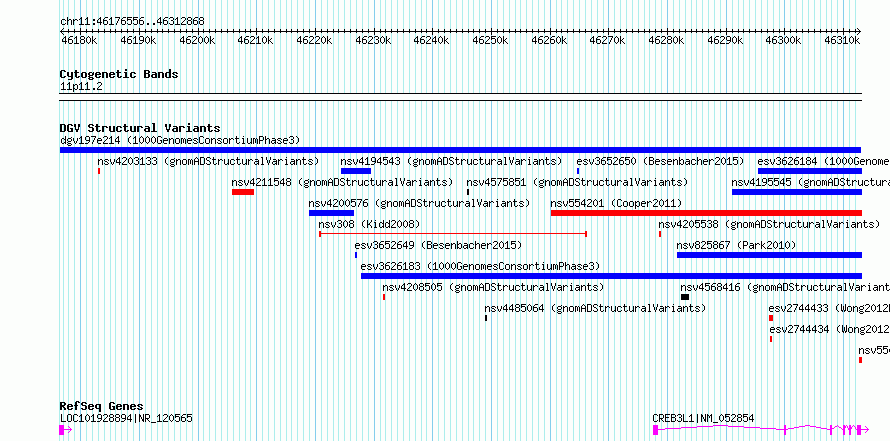Click the LOC101928894 magenta gene glyph

pyautogui.click(x=65, y=430)
